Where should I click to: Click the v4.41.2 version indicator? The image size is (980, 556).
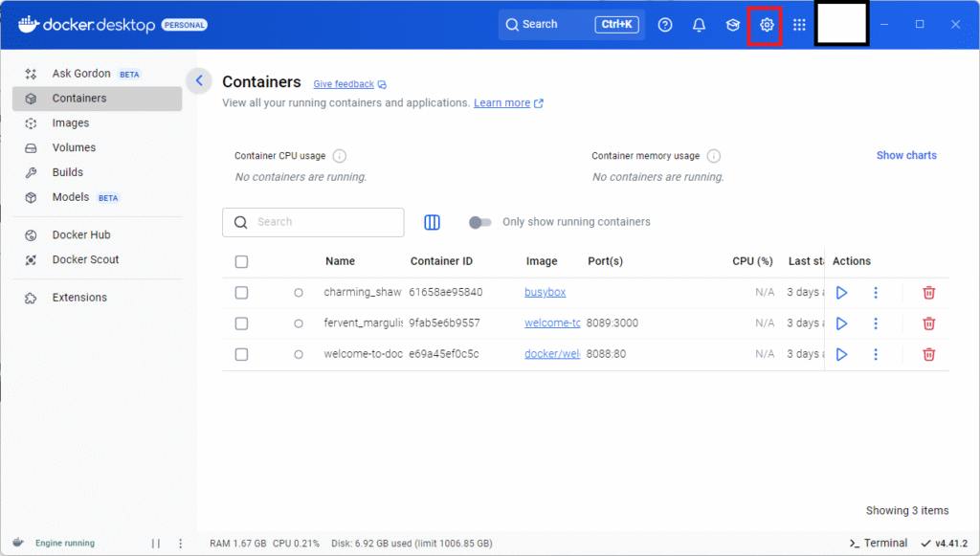click(944, 543)
